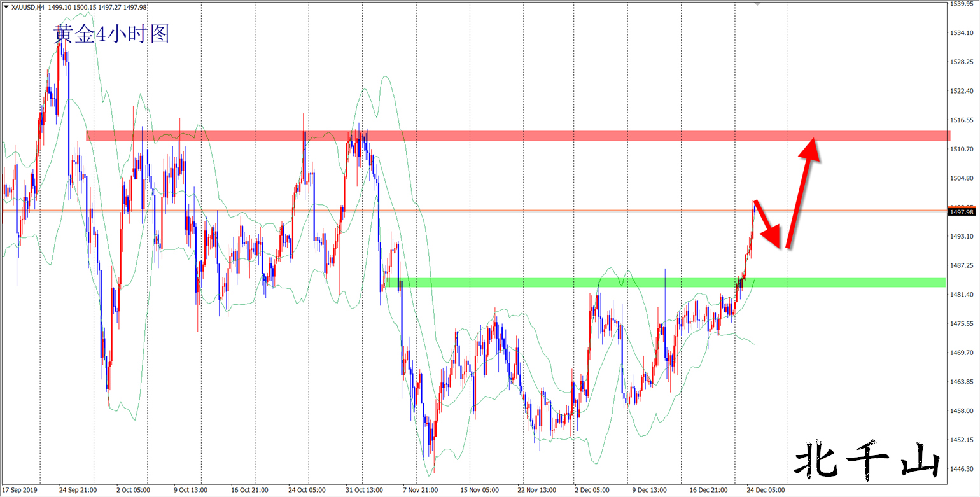
Task: Select the green support zone rectangle
Action: click(665, 282)
